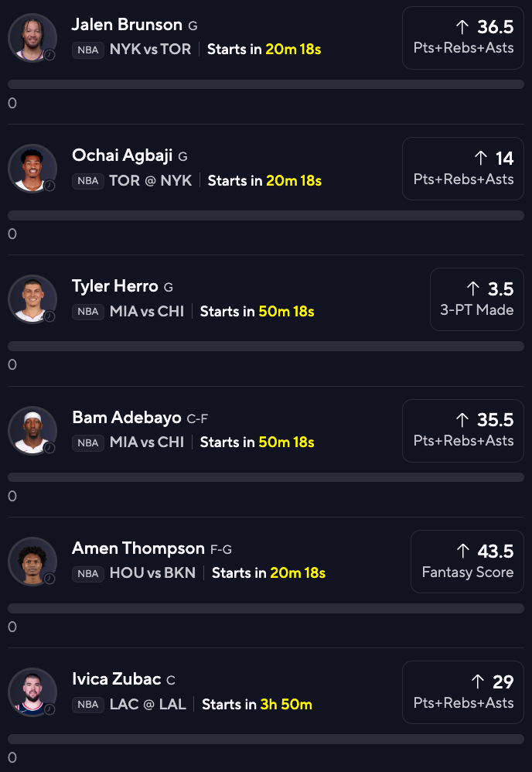
Task: Click the progress bar under Bam Adebayo
Action: pos(266,477)
